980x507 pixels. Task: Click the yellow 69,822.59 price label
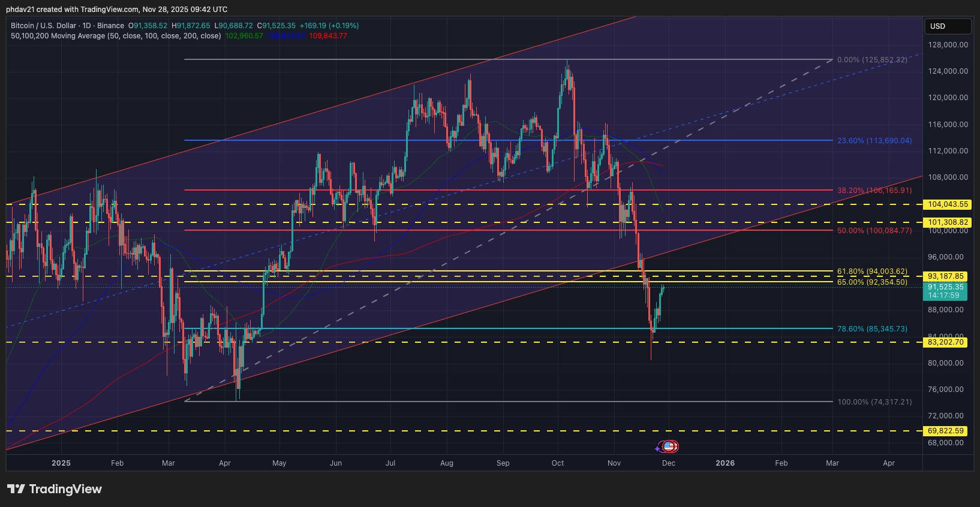point(945,431)
